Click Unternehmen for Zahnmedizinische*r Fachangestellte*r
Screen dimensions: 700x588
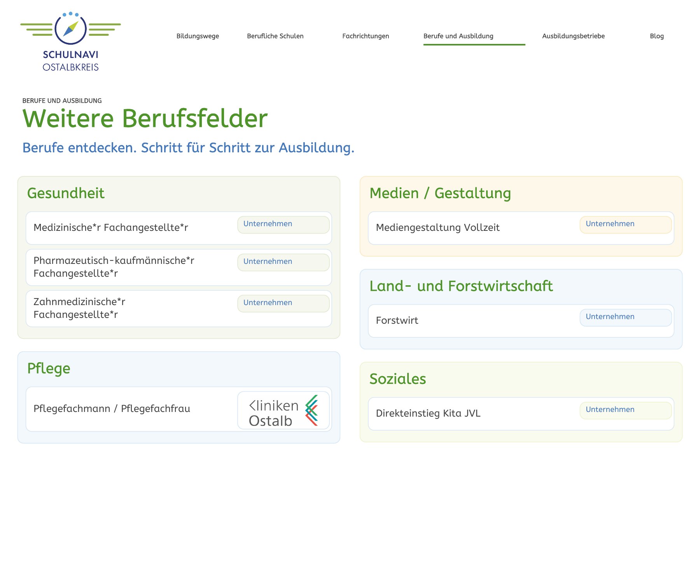point(283,304)
